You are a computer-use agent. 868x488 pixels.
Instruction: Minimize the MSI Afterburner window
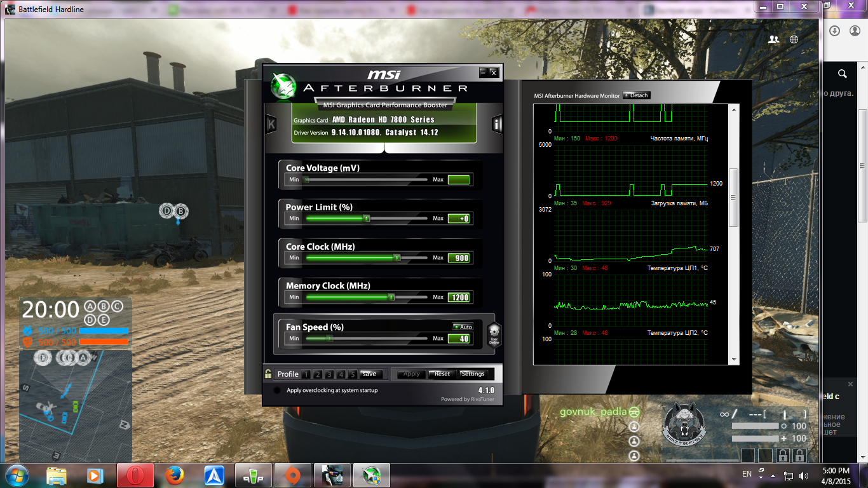tap(484, 72)
